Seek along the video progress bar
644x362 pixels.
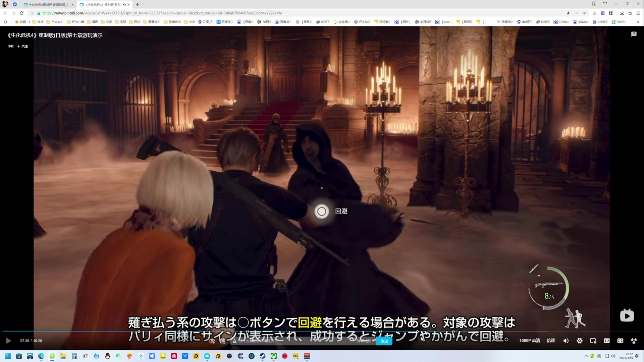pos(322,331)
